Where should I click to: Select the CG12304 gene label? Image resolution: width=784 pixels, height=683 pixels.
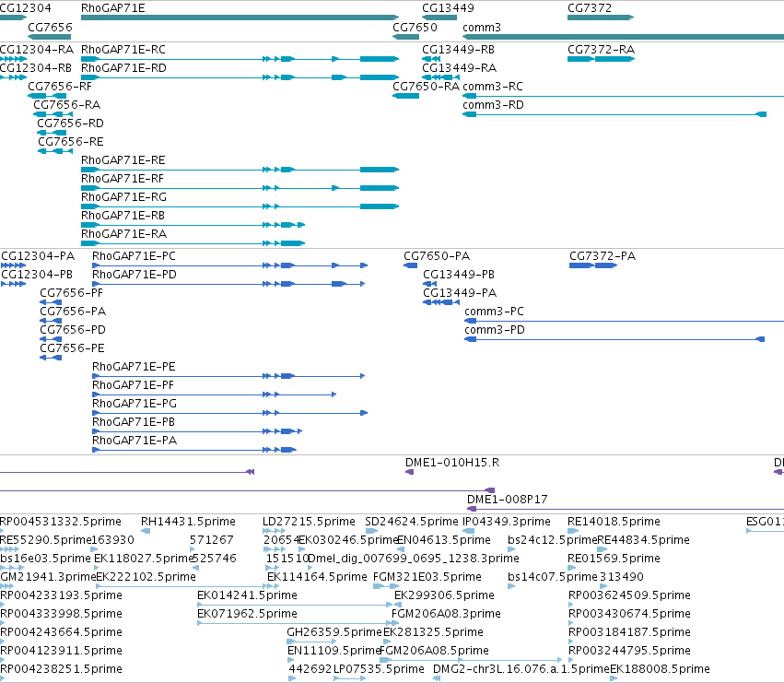(x=26, y=8)
